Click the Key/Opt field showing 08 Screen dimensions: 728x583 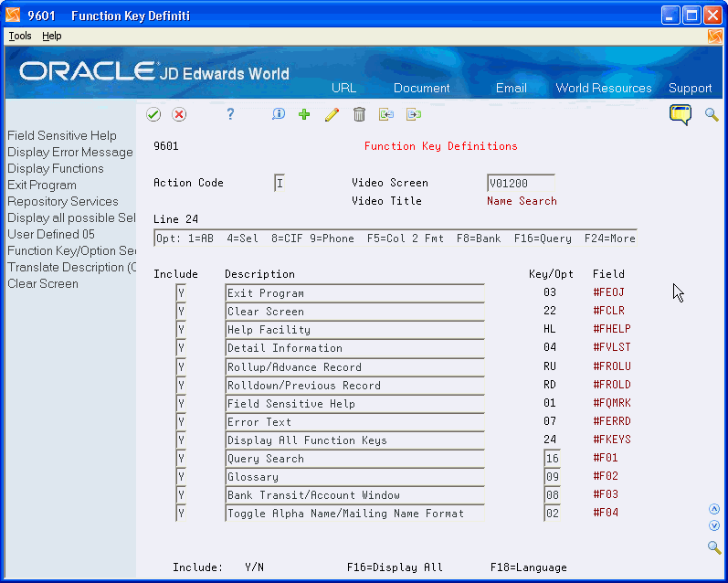552,495
